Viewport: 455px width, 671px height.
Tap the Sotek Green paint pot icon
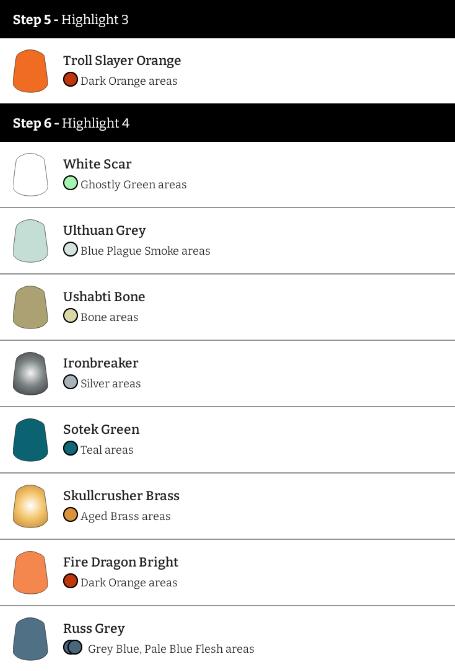point(30,440)
